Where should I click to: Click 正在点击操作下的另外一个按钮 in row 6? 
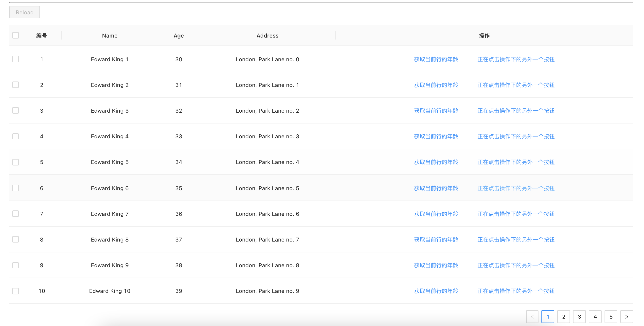coord(516,188)
